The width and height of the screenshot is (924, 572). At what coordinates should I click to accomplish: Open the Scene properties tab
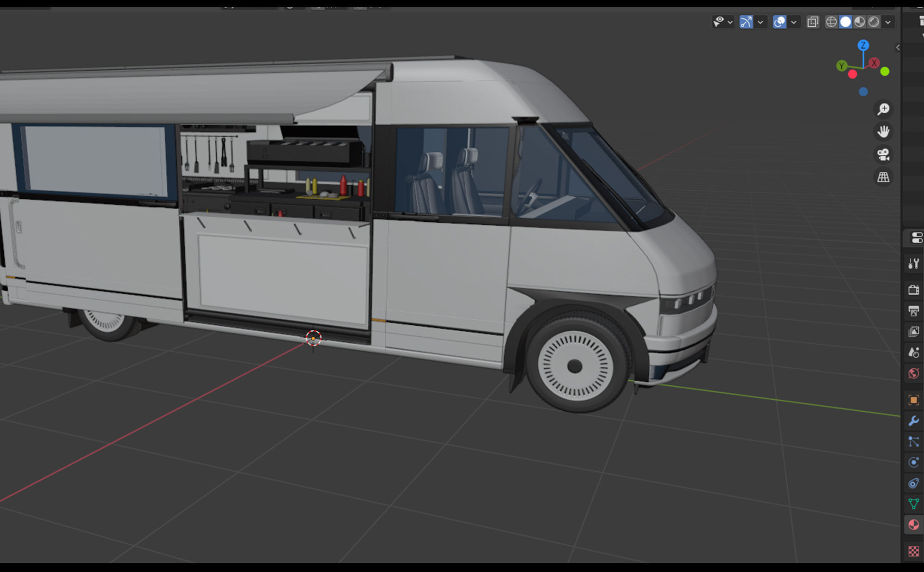[913, 352]
